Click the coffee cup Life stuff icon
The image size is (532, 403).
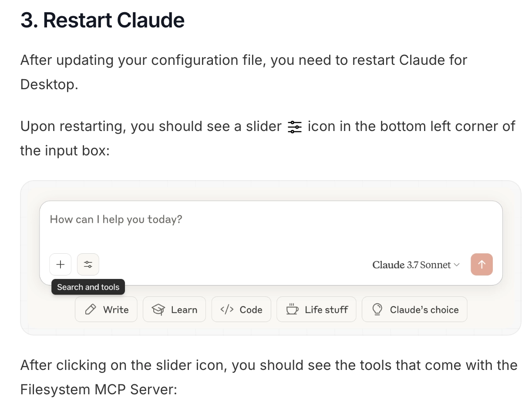click(x=292, y=309)
